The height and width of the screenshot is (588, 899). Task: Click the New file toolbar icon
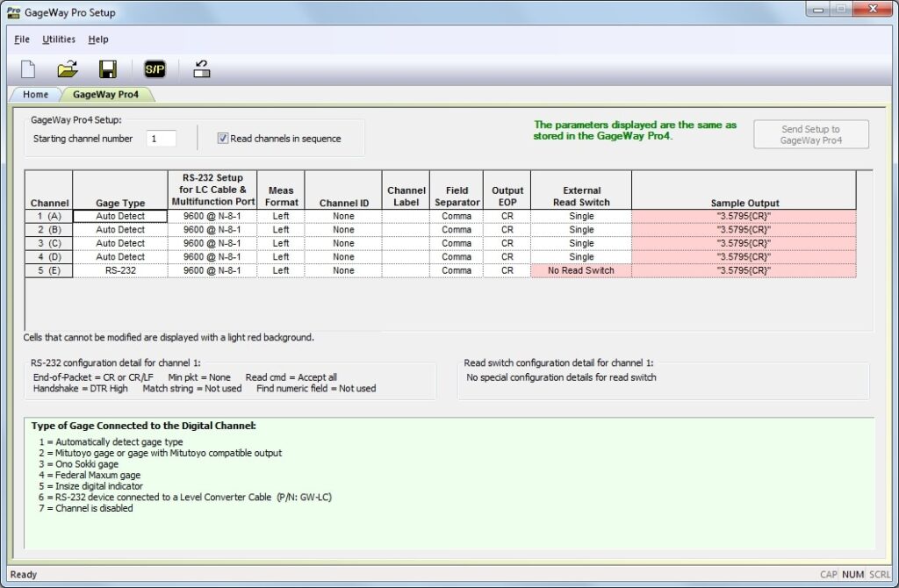pos(28,69)
